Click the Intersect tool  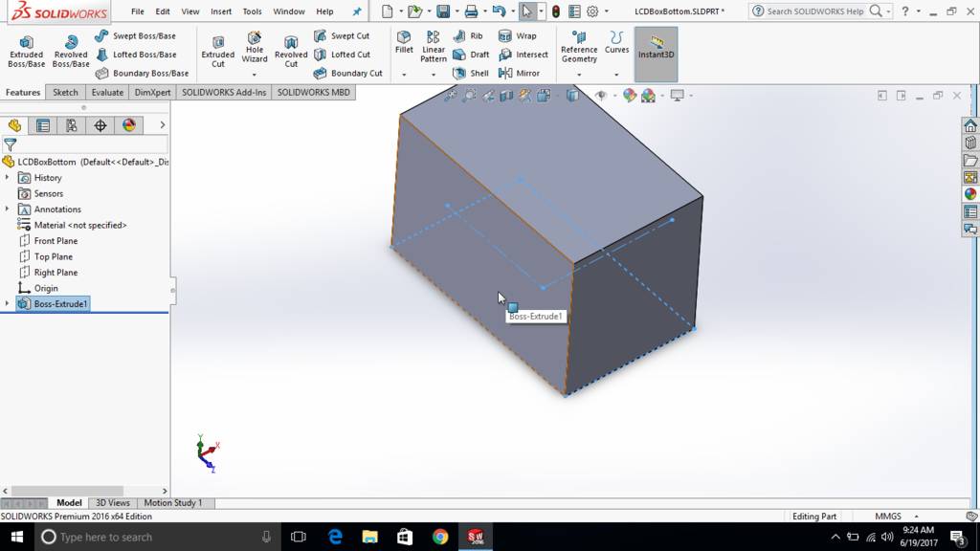tap(523, 55)
